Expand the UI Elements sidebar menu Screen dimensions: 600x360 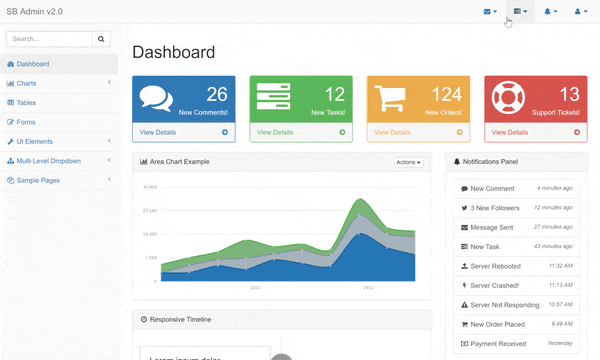point(59,142)
